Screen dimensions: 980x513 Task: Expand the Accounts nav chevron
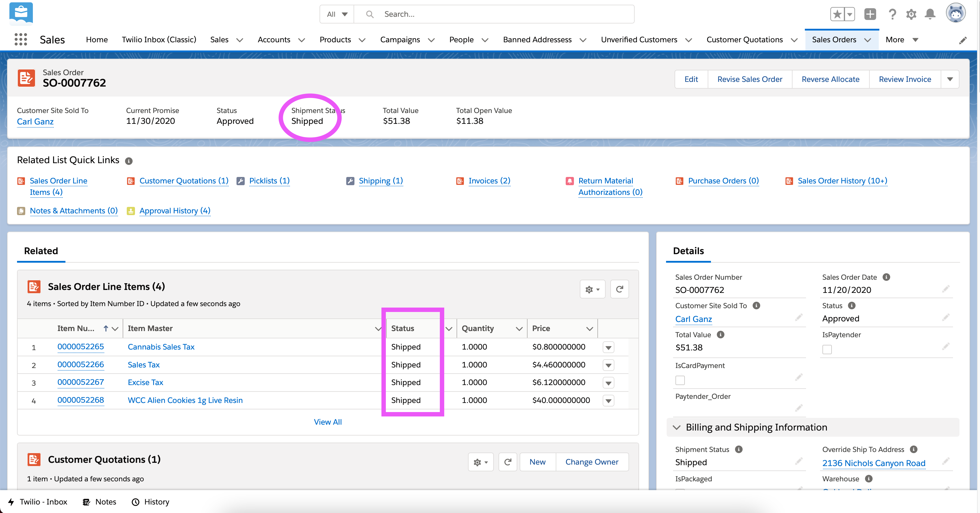tap(301, 40)
